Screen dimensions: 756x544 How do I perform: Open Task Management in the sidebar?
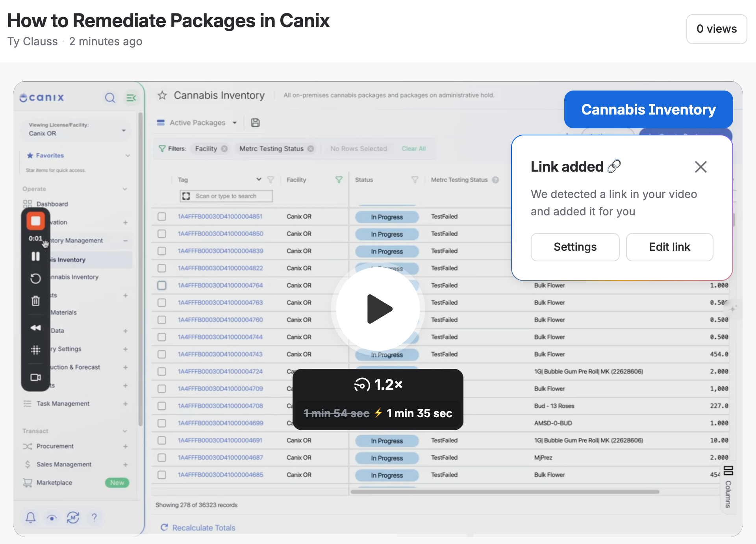63,403
